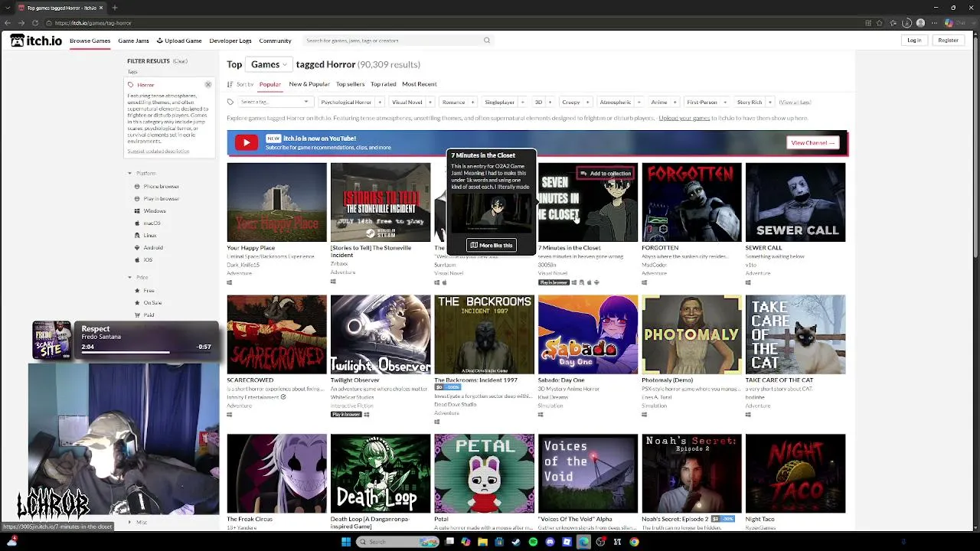Open the Upload Game page

pyautogui.click(x=179, y=41)
